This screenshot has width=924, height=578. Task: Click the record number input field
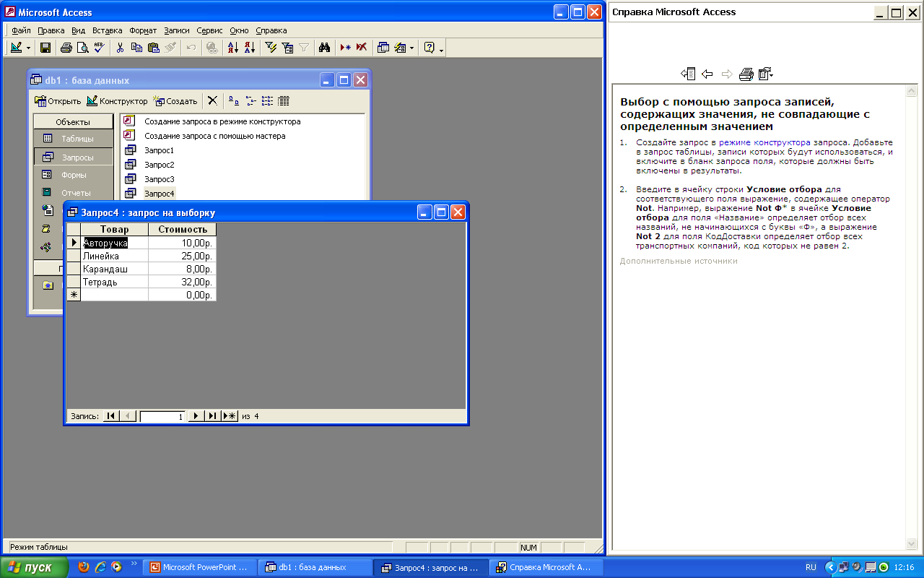(x=163, y=416)
